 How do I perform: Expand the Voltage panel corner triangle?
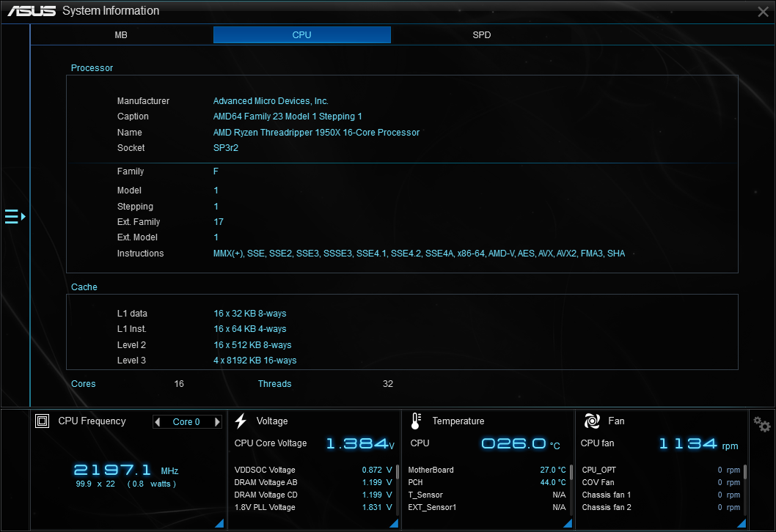[x=394, y=523]
